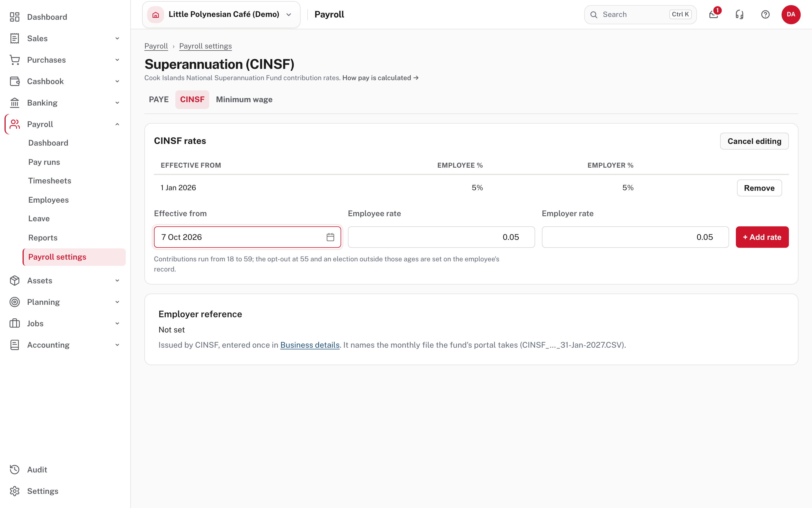Remove the 1 Jan 2026 rate

[x=759, y=188]
